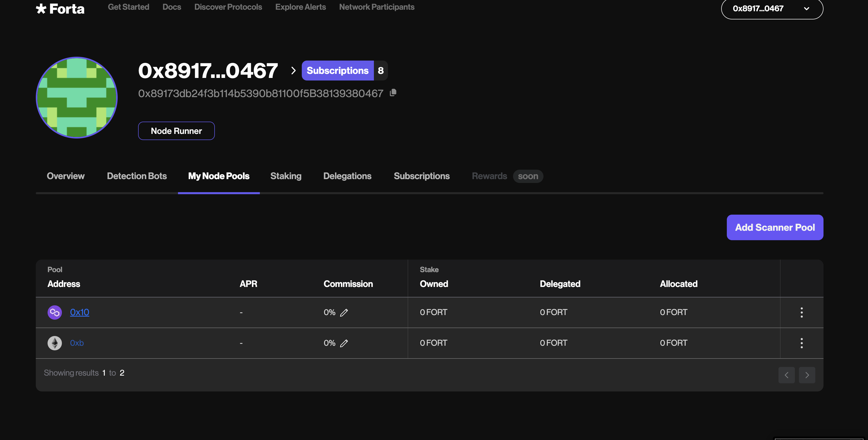868x440 pixels.
Task: Open pool 0x10 details link
Action: [x=79, y=312]
